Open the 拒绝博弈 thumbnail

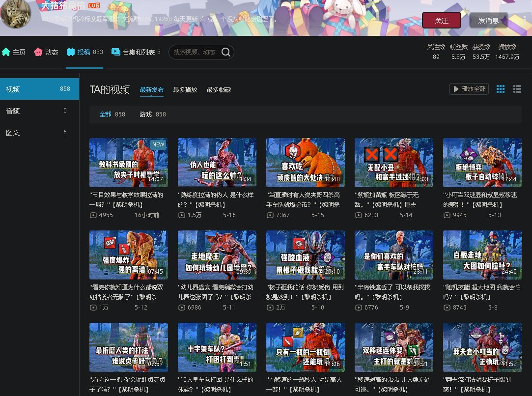(x=482, y=163)
